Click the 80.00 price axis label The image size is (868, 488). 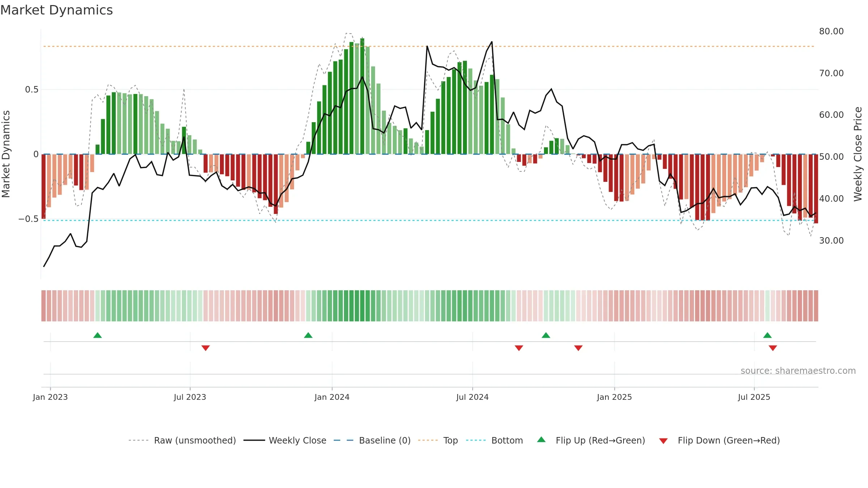[x=831, y=31]
